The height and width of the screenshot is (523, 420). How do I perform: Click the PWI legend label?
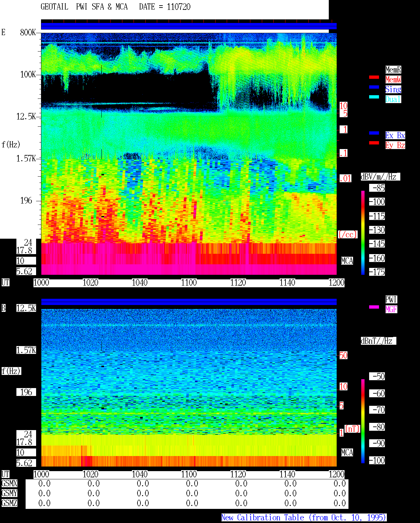coord(391,299)
